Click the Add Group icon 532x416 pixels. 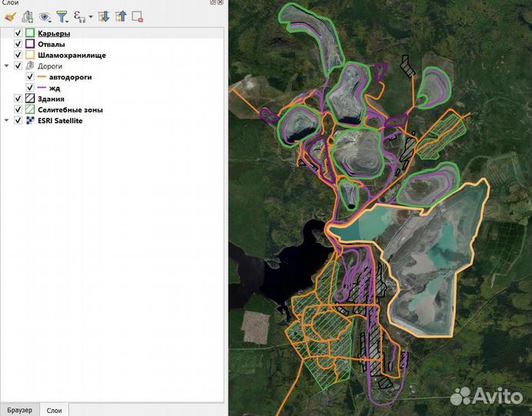(x=27, y=17)
